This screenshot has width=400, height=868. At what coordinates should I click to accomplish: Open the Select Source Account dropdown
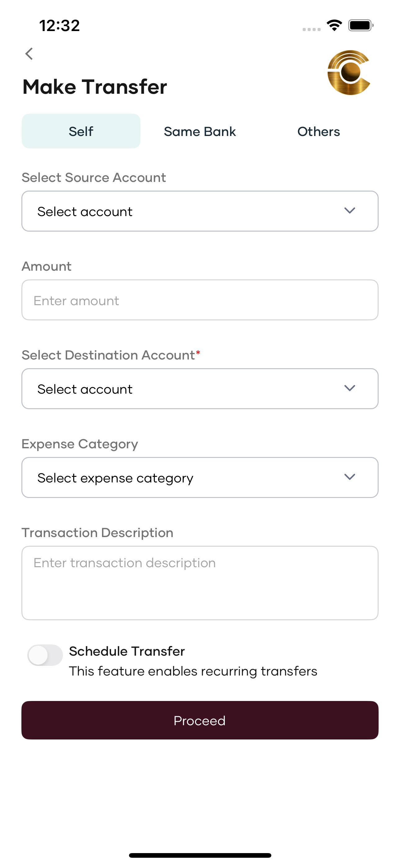pyautogui.click(x=200, y=211)
